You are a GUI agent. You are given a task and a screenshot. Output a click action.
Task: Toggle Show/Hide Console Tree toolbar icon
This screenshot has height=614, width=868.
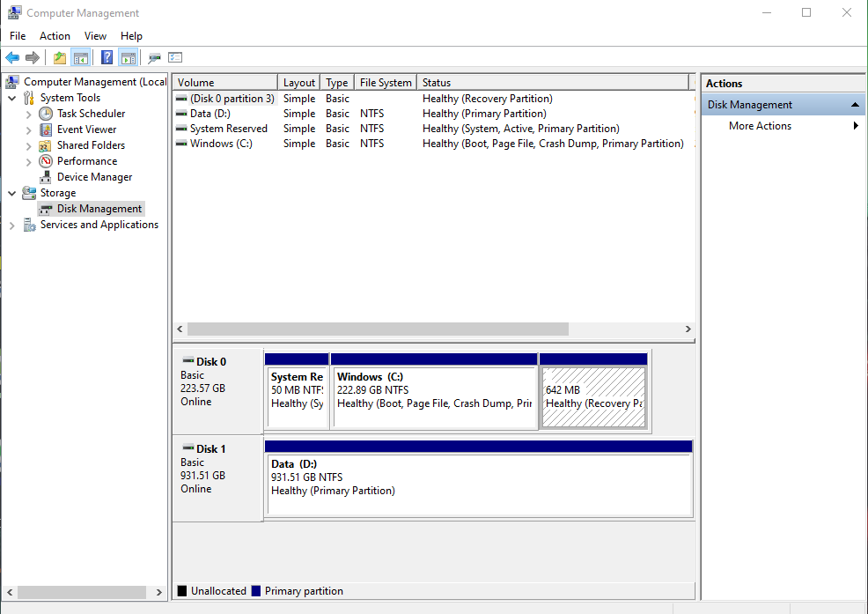(81, 57)
